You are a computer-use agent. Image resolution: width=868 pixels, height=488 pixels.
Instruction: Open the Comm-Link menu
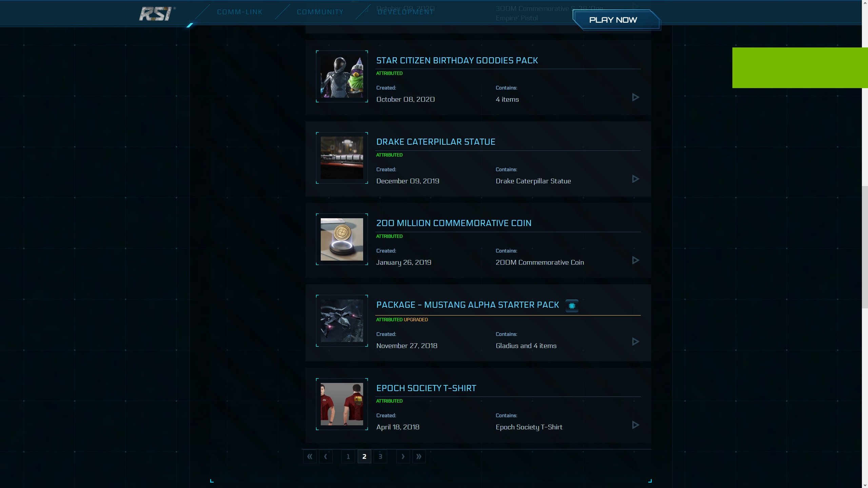[240, 12]
